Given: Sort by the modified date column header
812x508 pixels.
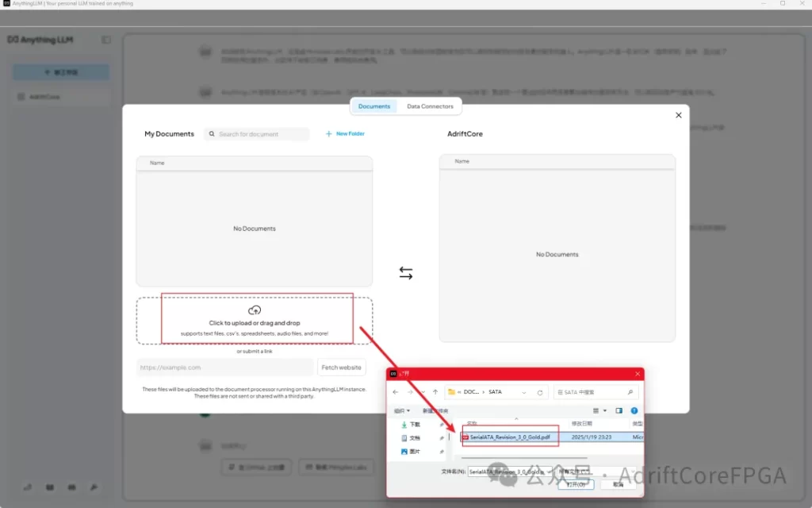Looking at the screenshot, I should click(x=581, y=424).
